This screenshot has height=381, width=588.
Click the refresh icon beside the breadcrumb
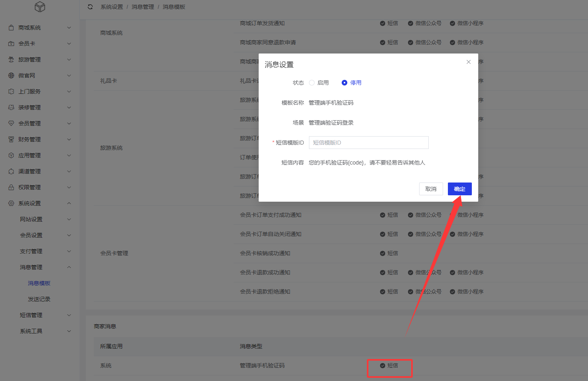(90, 7)
